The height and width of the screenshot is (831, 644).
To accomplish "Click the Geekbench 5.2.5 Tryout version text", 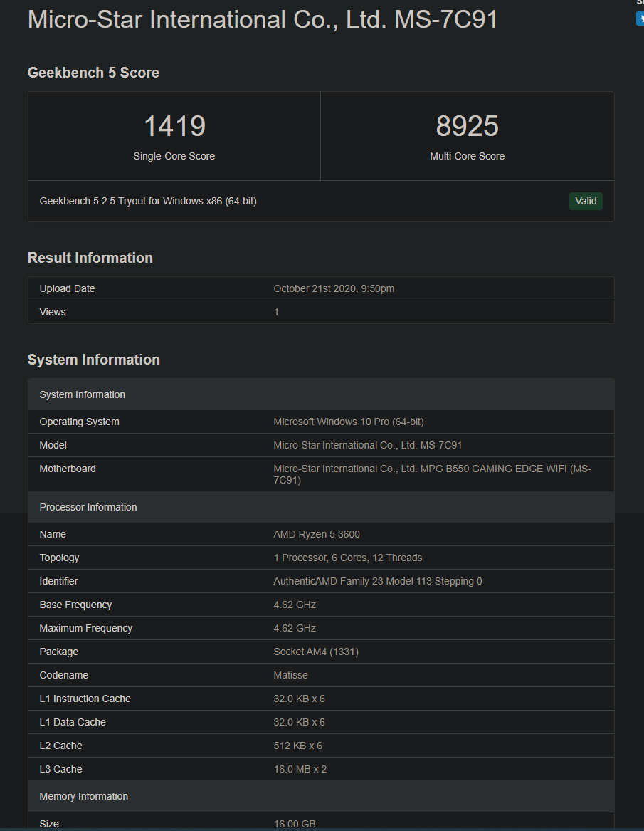I will click(x=148, y=201).
